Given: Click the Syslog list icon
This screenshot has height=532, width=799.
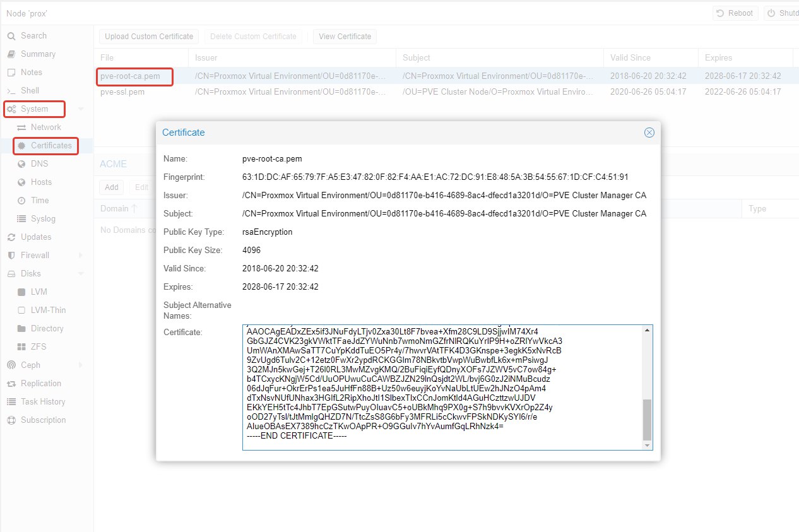Looking at the screenshot, I should [x=21, y=219].
